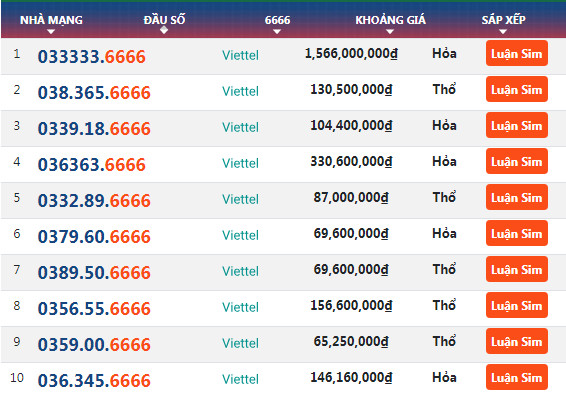Click Viettel carrier link in row 10

click(x=240, y=379)
